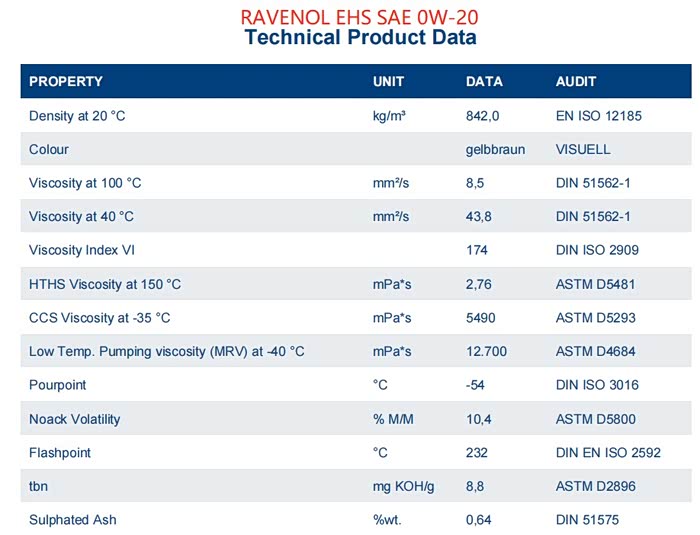Select the DATA column header

[484, 82]
